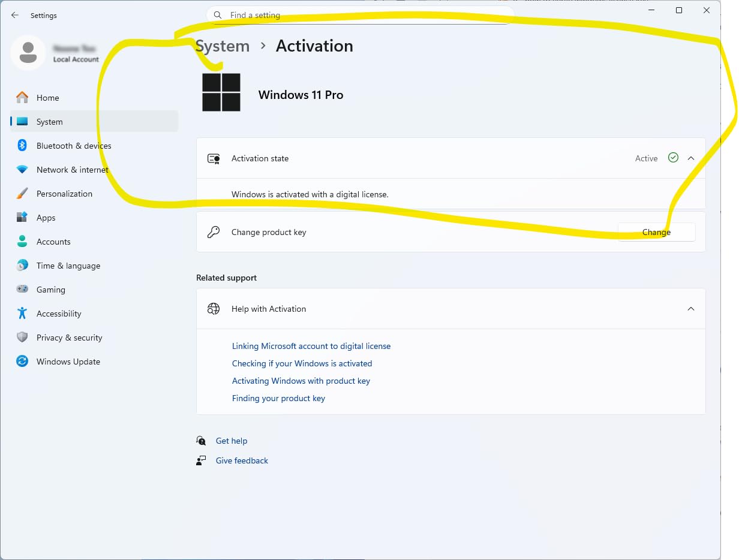Click the Network wifi icon
This screenshot has width=739, height=560.
click(x=22, y=170)
